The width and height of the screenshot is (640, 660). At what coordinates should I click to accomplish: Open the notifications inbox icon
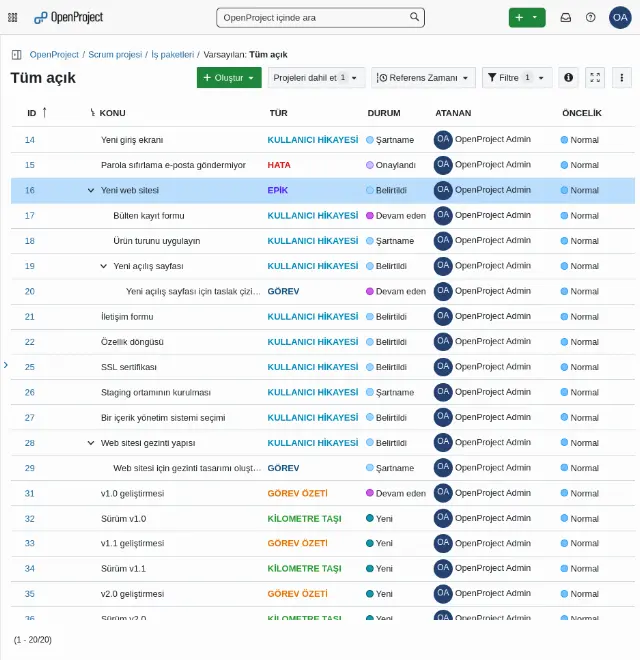[x=565, y=18]
